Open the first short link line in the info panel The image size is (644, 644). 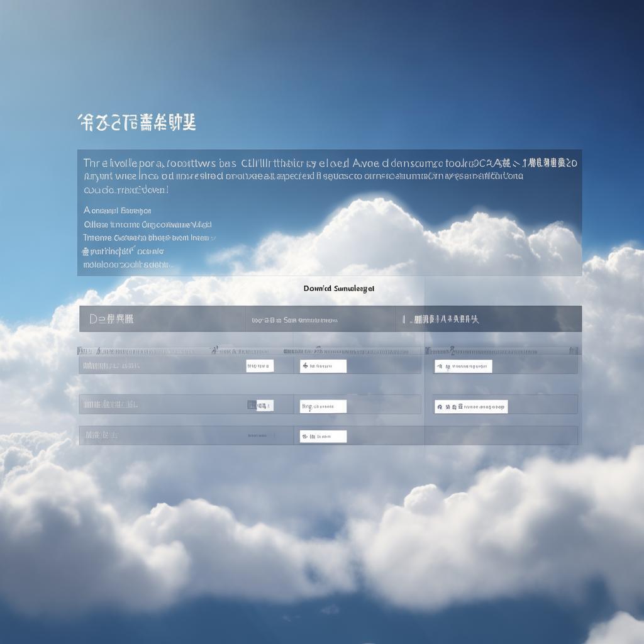click(118, 211)
